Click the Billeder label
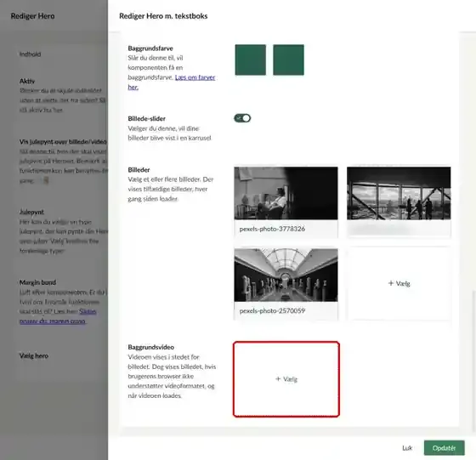 pos(139,170)
